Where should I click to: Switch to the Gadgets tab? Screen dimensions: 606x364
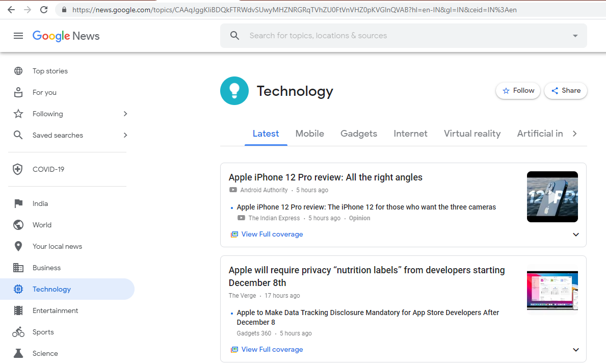(x=358, y=134)
